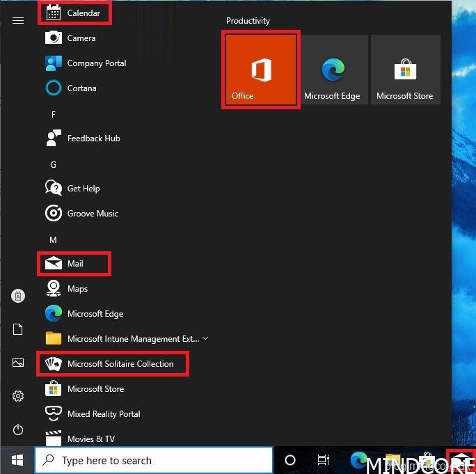
Task: Open Groove Music app
Action: pos(92,214)
